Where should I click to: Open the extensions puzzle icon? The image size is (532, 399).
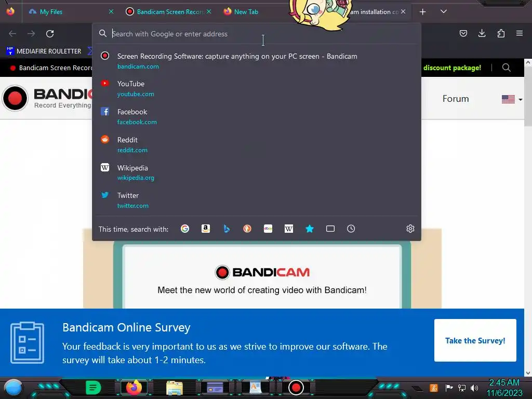pos(501,33)
